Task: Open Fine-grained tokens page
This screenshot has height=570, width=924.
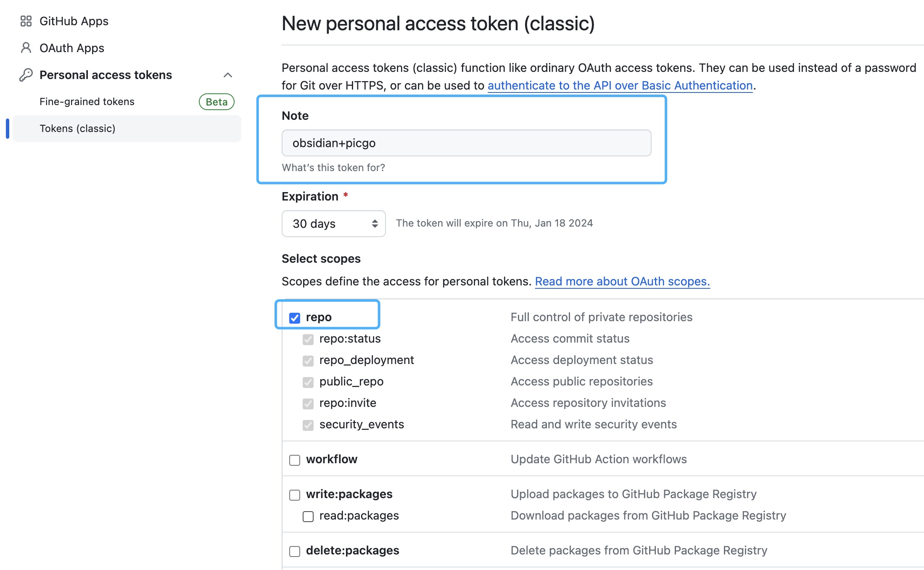Action: 87,102
